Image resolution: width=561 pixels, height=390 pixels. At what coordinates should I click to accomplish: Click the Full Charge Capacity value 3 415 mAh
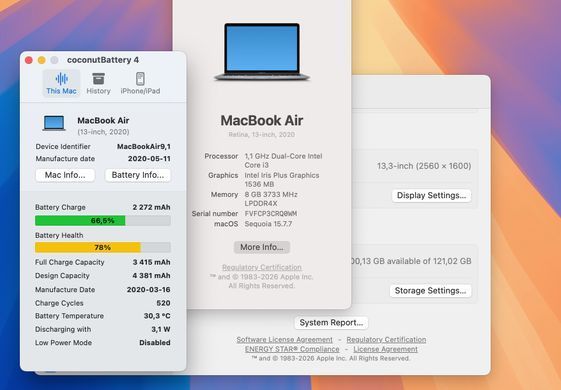pyautogui.click(x=151, y=262)
